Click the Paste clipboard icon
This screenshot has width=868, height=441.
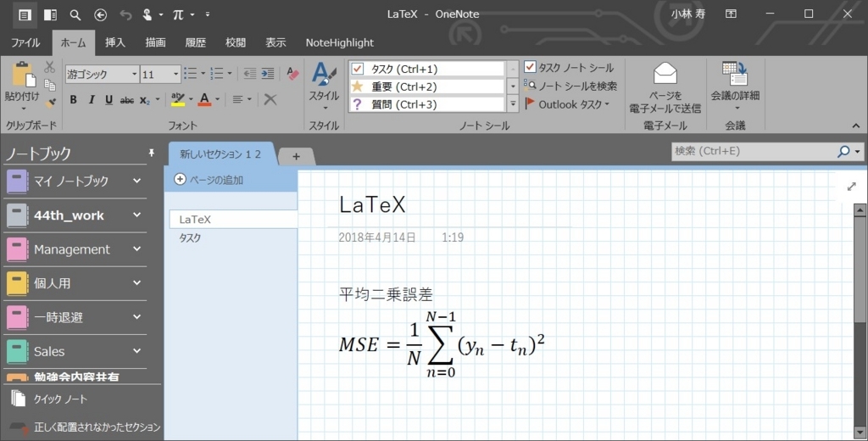tap(23, 75)
